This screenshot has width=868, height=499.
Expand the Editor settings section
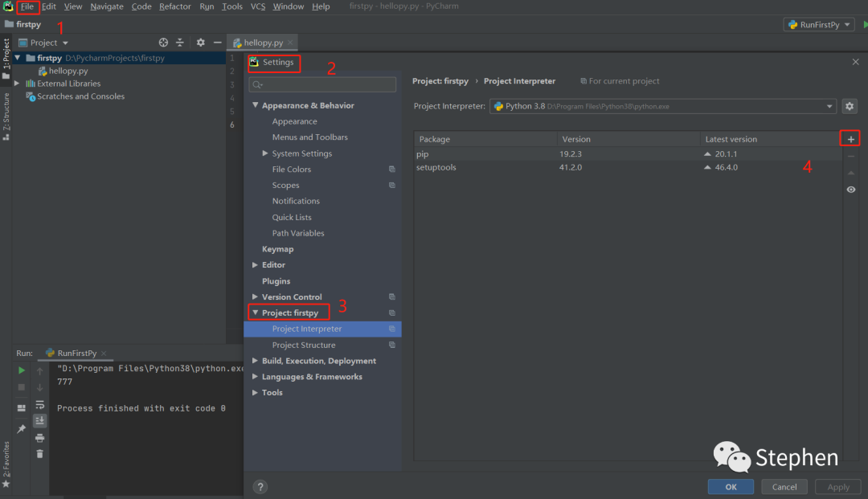[256, 265]
